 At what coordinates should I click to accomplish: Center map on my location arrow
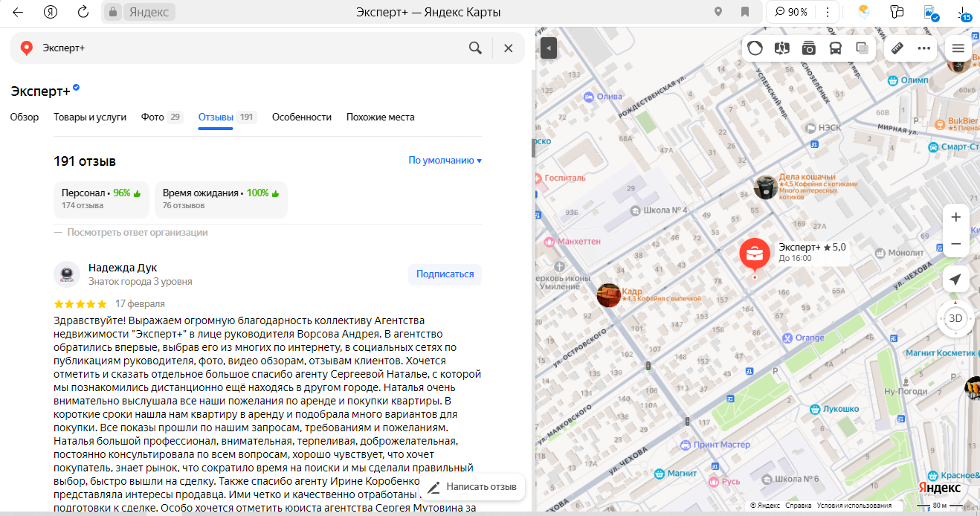955,280
